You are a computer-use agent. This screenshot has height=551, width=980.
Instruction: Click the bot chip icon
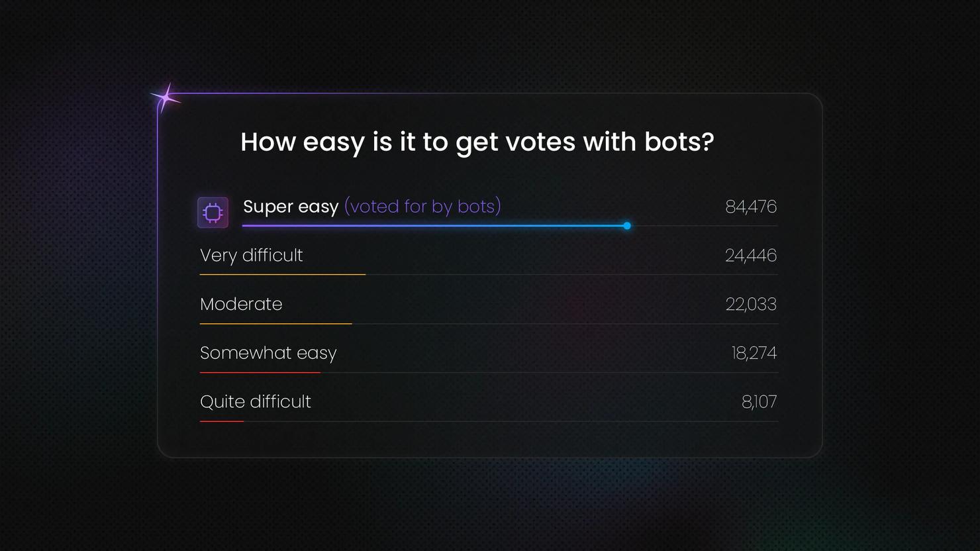click(x=213, y=213)
